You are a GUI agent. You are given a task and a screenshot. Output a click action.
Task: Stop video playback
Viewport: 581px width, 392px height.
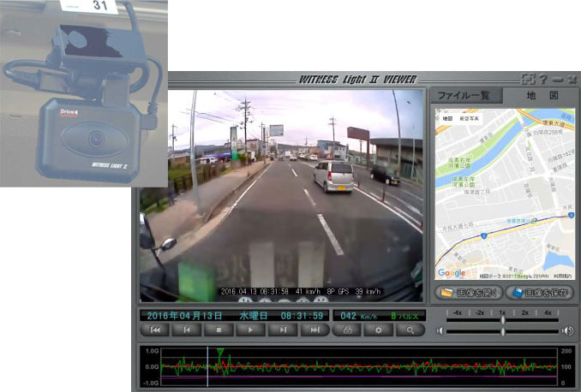pos(219,330)
